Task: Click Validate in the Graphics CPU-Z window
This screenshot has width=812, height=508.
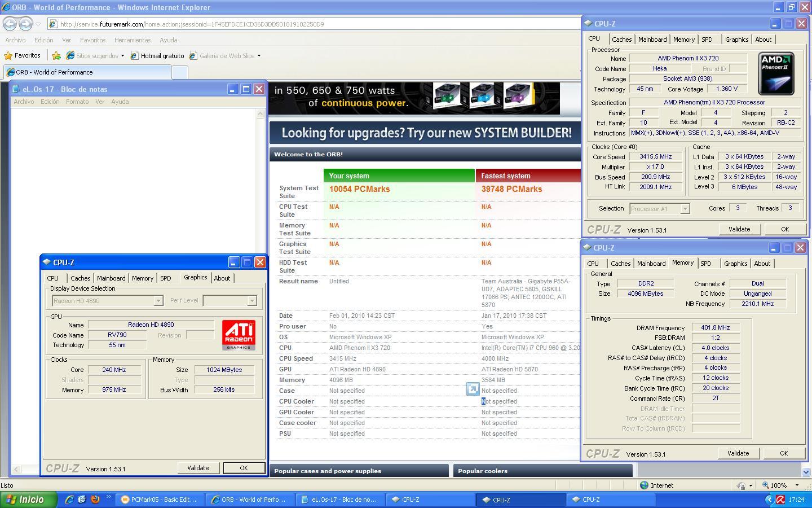Action: [x=198, y=468]
